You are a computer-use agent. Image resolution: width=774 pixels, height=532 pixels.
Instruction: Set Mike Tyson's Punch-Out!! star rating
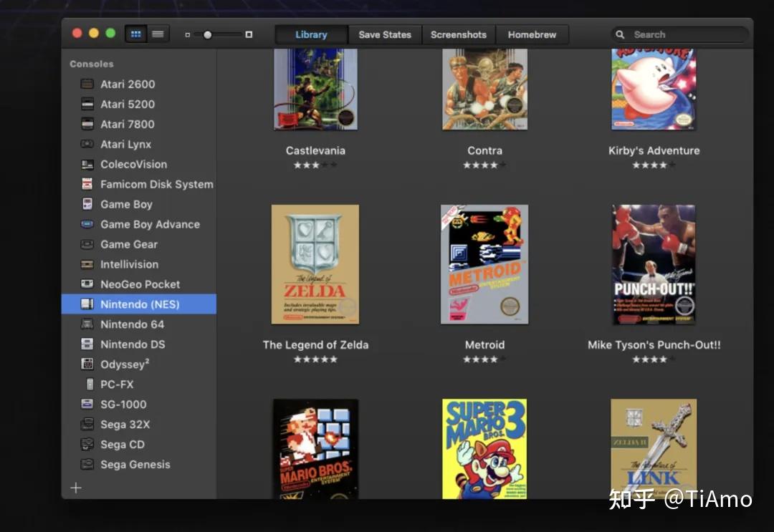(654, 359)
